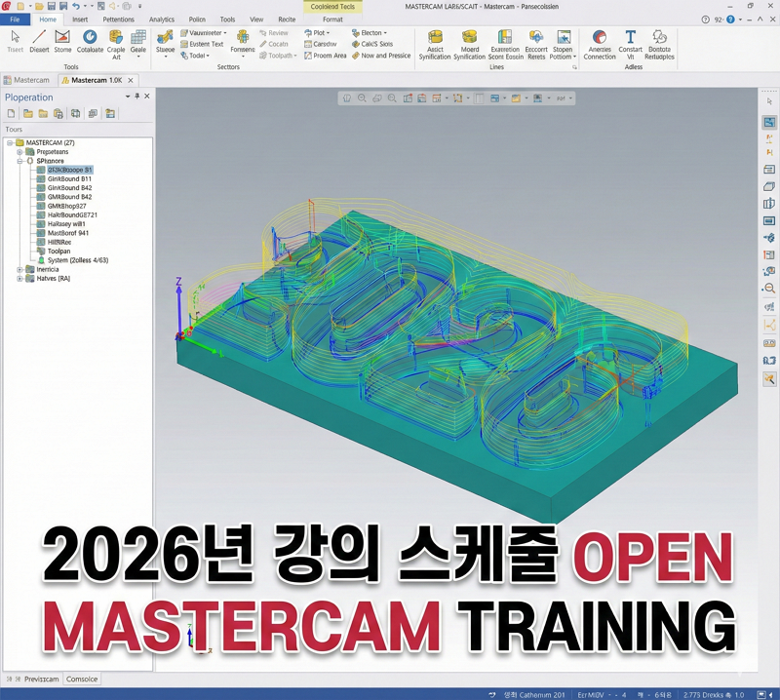Open the Plot dropdown in ribbon
780x700 pixels.
click(321, 33)
